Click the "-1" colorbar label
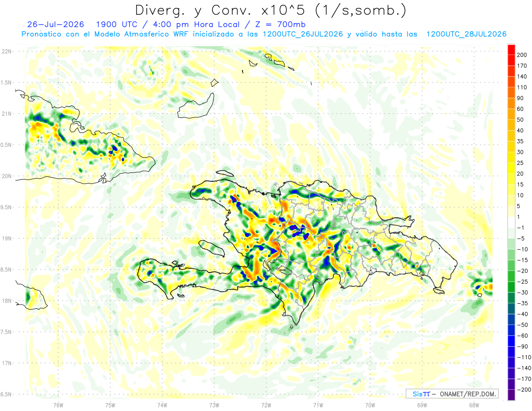Screen dimensions: 532x411 coord(521,227)
